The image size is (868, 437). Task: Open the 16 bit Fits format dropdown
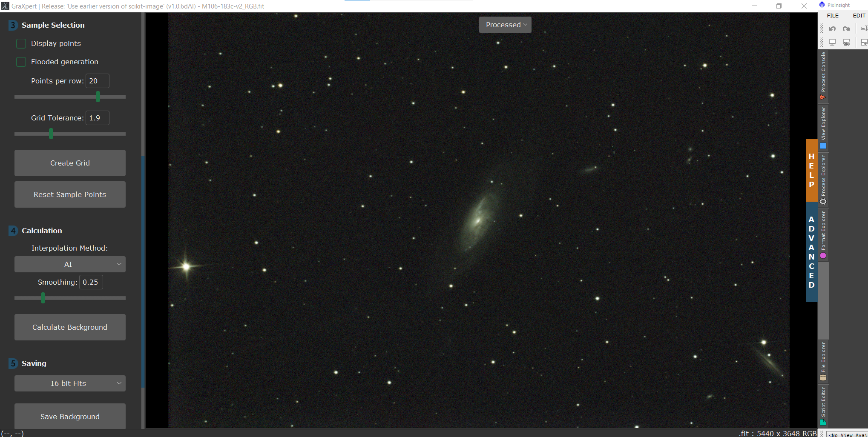70,383
